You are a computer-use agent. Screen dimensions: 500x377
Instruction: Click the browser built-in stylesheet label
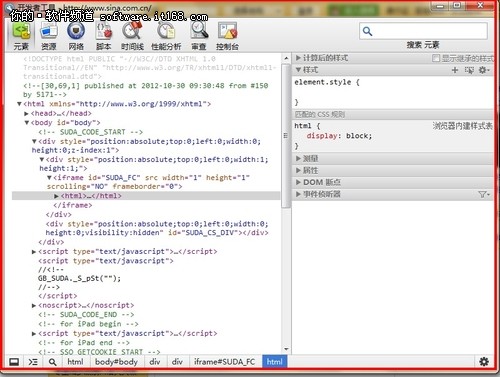[x=462, y=126]
